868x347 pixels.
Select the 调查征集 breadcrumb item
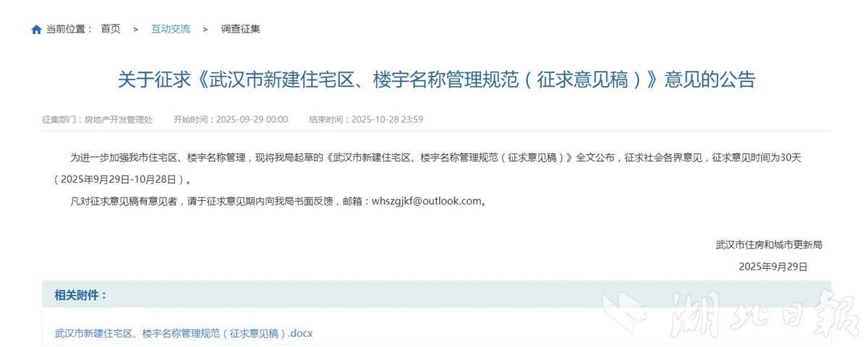coord(240,29)
